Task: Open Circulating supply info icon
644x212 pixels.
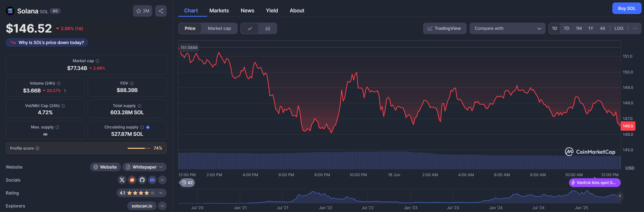Action: click(x=142, y=127)
